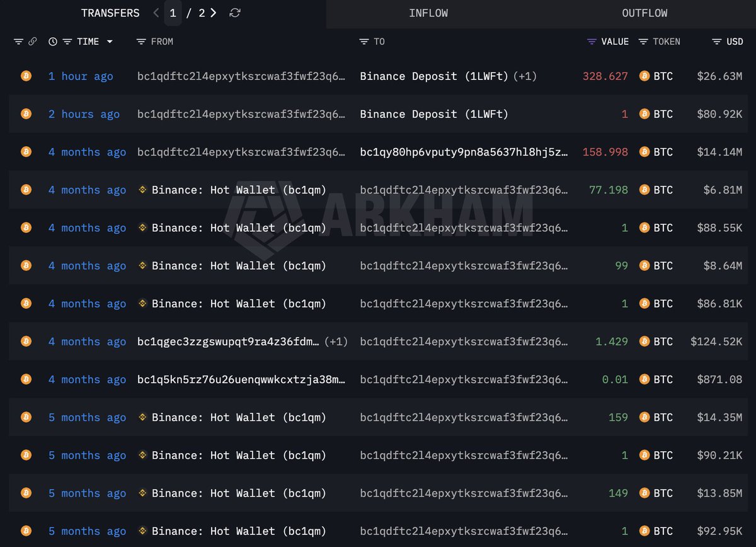Open the '1 hour ago' transaction
Screen dimensions: 756x547
[81, 76]
